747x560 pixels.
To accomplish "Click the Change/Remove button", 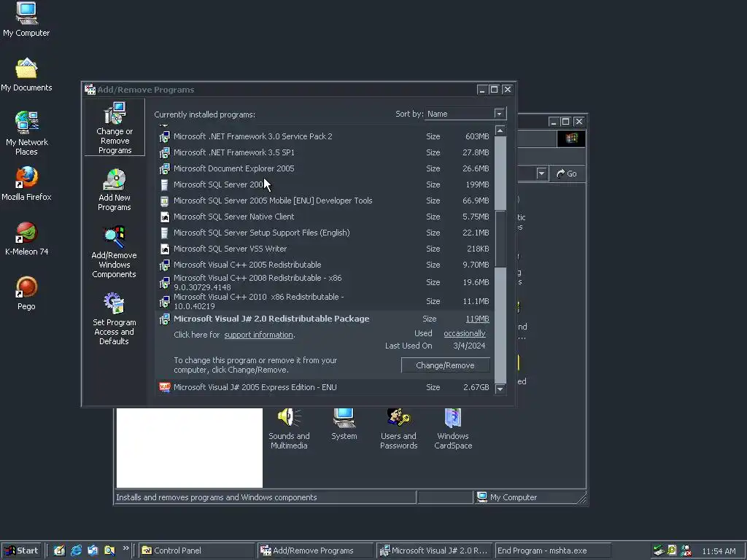I will click(x=445, y=365).
